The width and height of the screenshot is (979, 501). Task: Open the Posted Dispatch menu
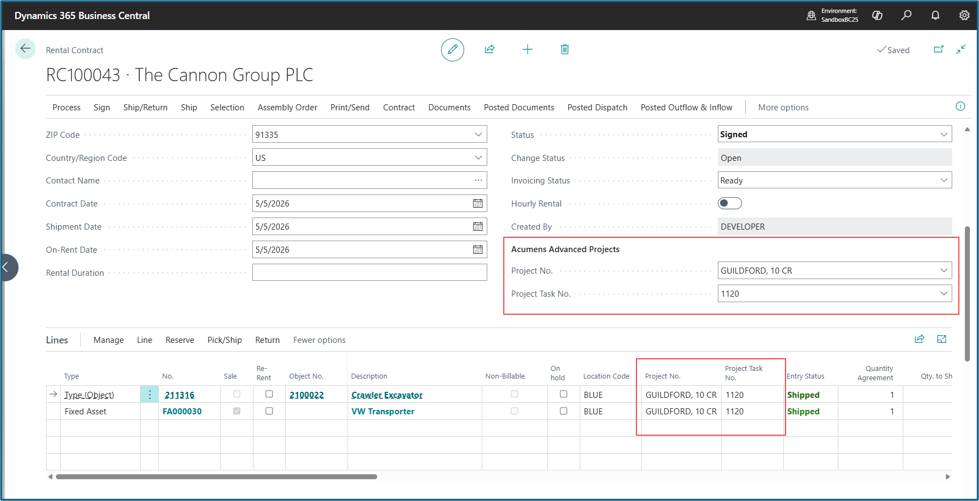coord(597,107)
